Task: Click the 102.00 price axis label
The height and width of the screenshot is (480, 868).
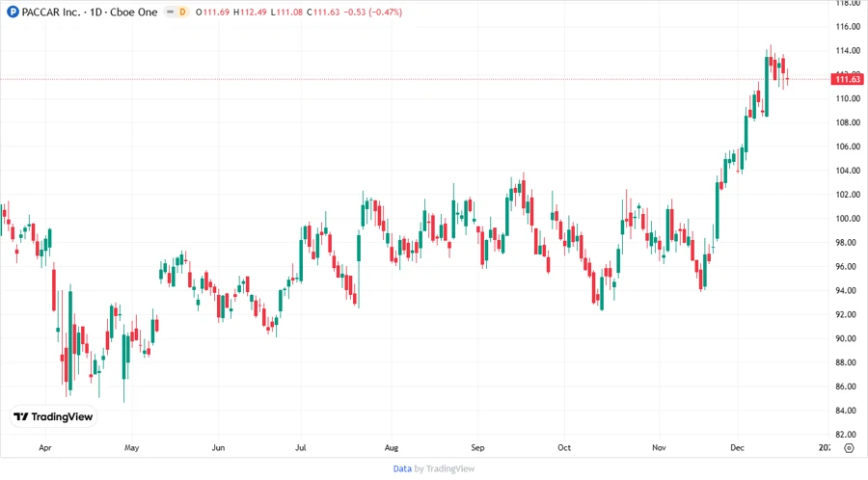Action: pyautogui.click(x=848, y=195)
